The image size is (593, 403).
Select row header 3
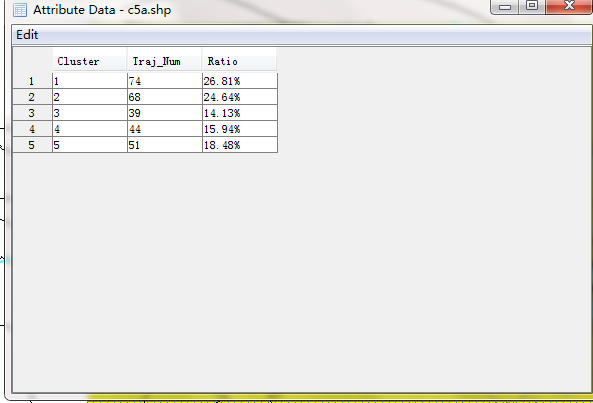click(32, 113)
